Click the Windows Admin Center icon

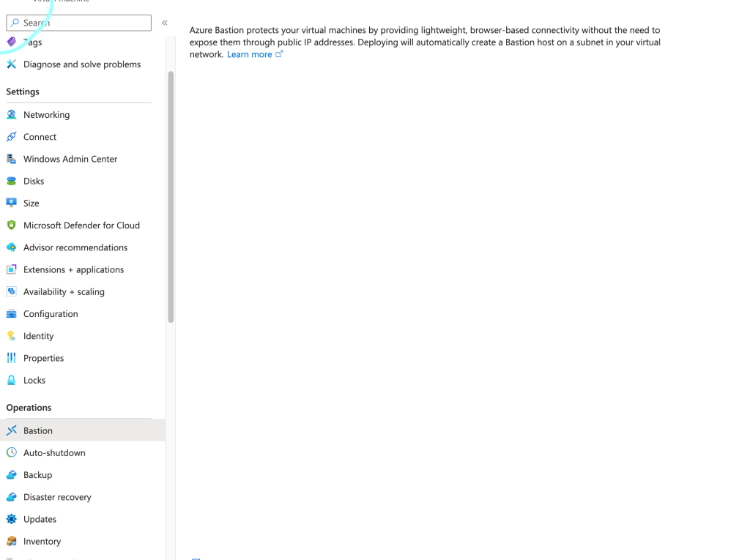(x=12, y=159)
